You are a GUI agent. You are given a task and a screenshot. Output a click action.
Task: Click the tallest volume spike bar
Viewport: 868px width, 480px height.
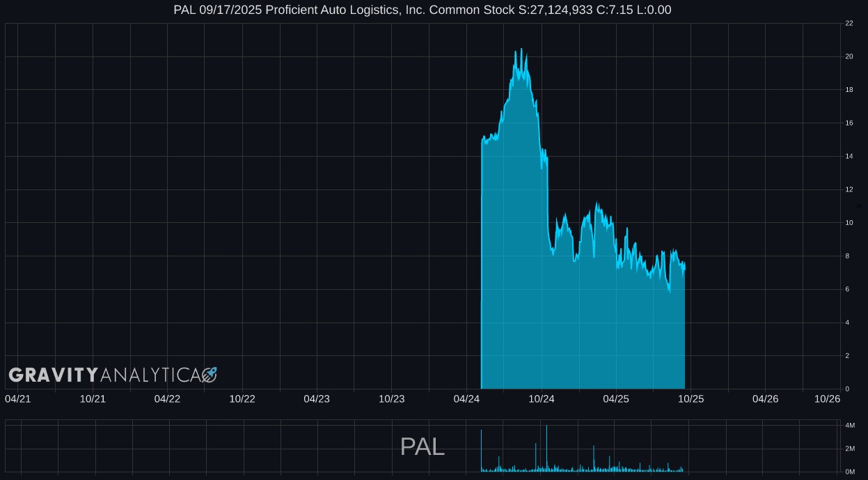click(x=547, y=448)
